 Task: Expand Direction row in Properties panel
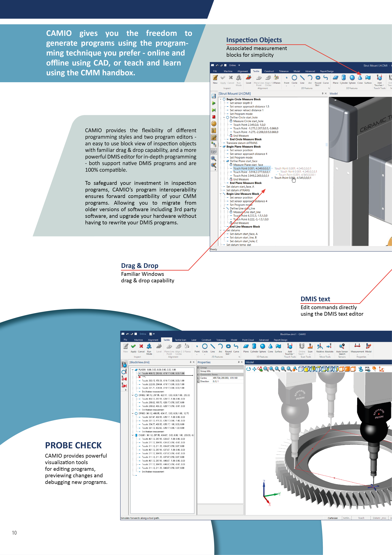[198, 381]
